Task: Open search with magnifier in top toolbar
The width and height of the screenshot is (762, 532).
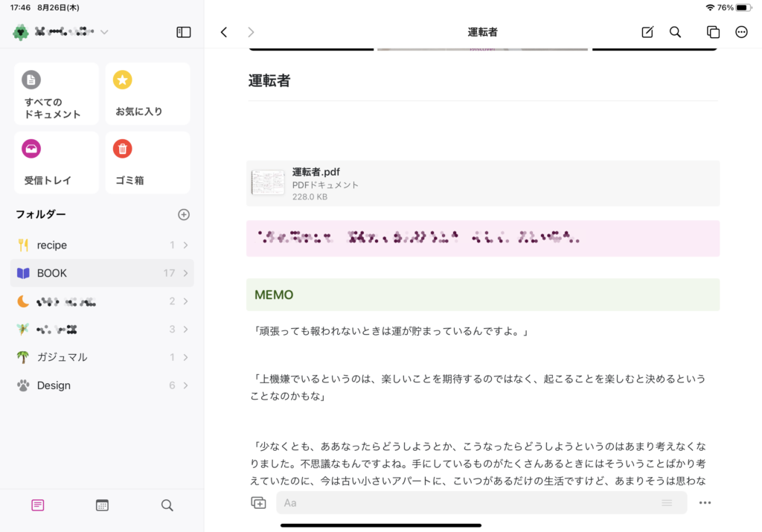Action: pyautogui.click(x=675, y=32)
